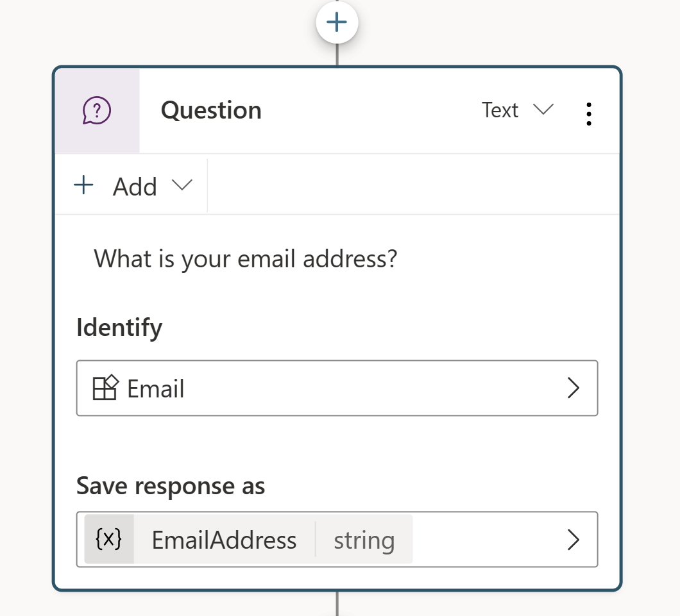This screenshot has height=616, width=680.
Task: Click the chevron next to the Text label
Action: (543, 109)
